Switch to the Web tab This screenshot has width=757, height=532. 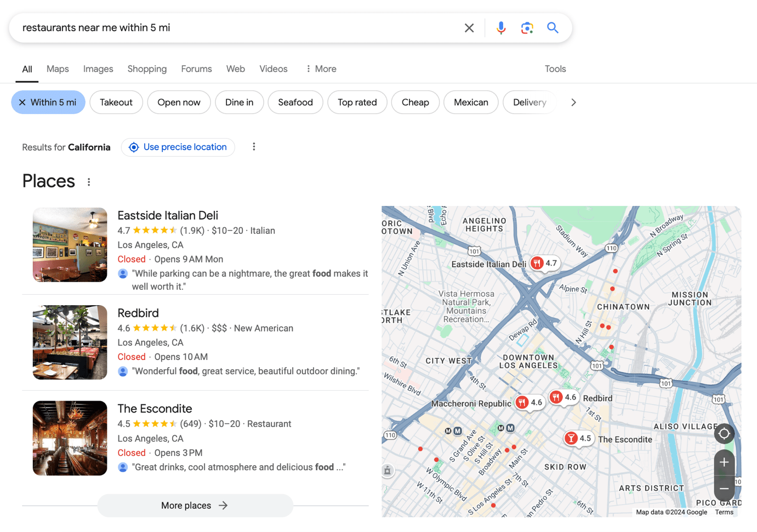tap(236, 69)
